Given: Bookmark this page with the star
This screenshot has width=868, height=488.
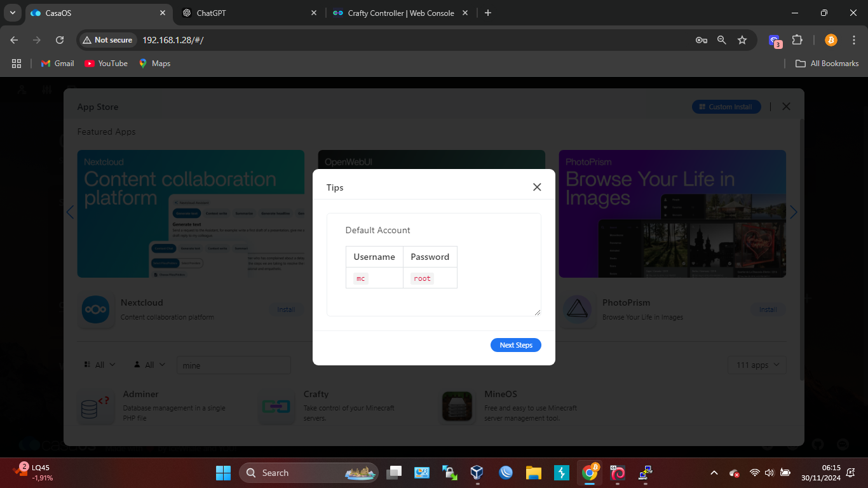Looking at the screenshot, I should pos(742,40).
